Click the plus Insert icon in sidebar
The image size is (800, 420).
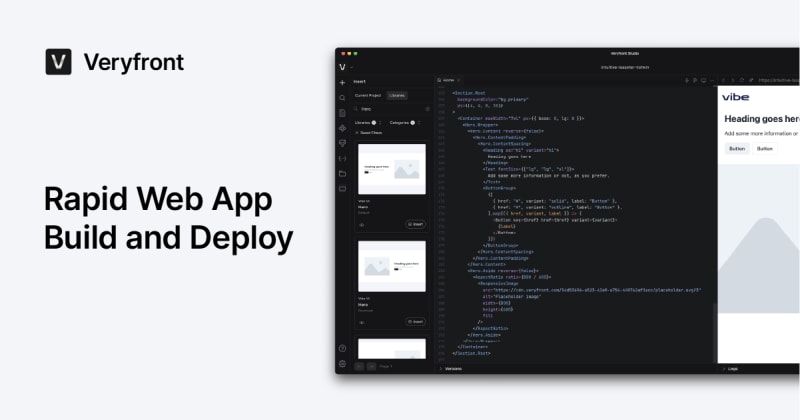tap(342, 82)
